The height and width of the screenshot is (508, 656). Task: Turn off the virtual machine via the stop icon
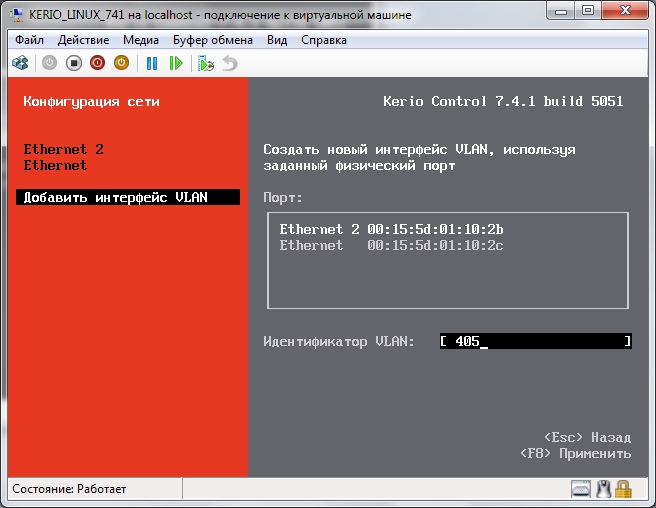point(74,63)
